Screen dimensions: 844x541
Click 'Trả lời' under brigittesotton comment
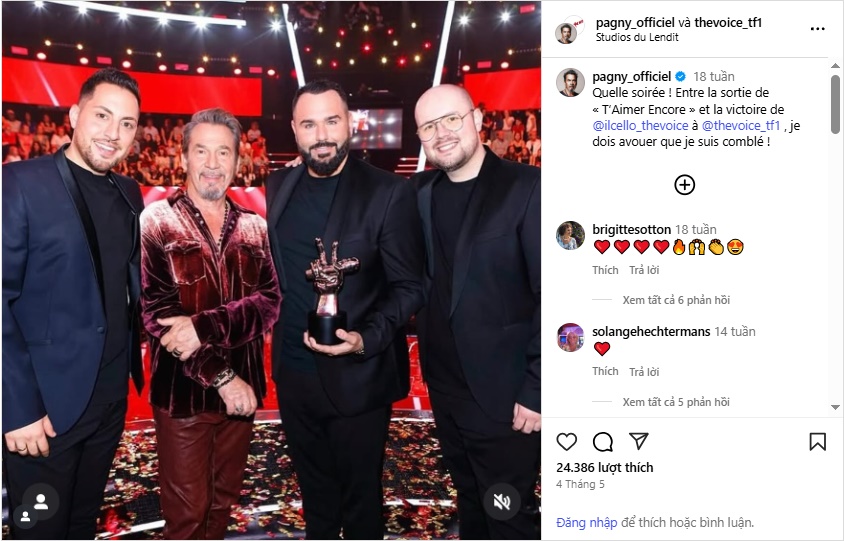pyautogui.click(x=644, y=270)
